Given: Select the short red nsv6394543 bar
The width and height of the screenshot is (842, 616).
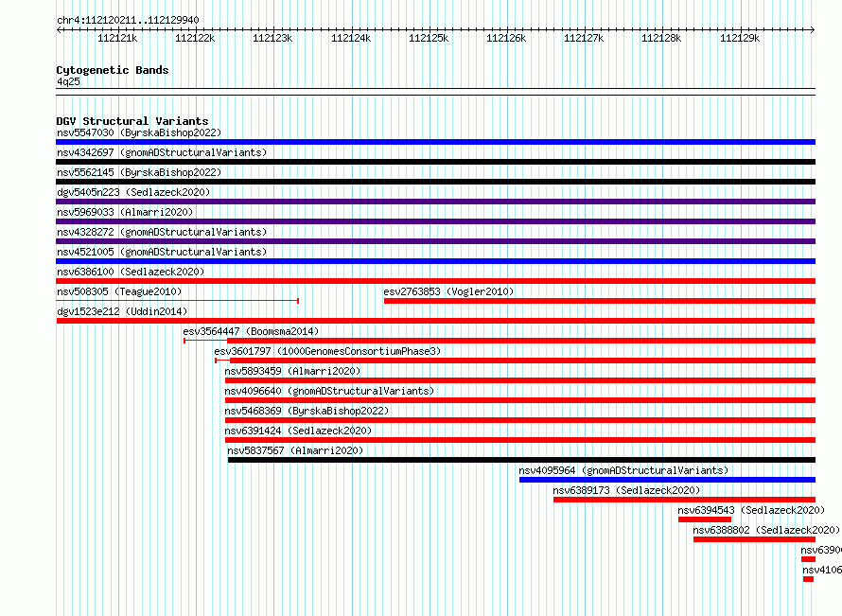Looking at the screenshot, I should click(705, 519).
